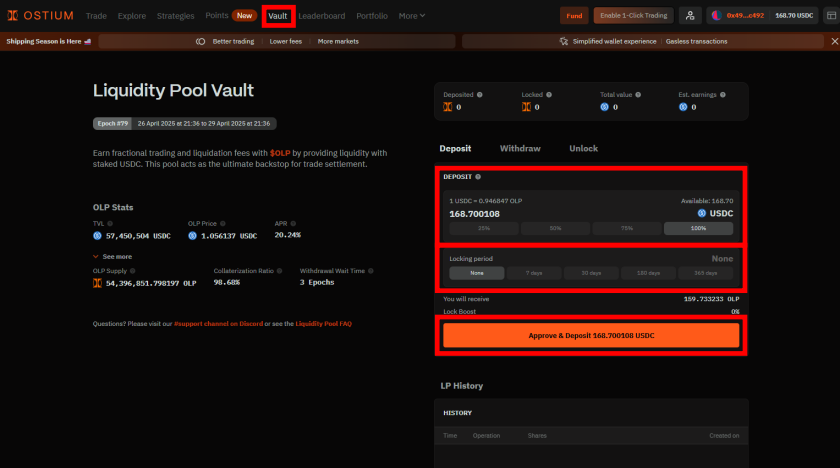Open the profile icon button

tap(690, 16)
